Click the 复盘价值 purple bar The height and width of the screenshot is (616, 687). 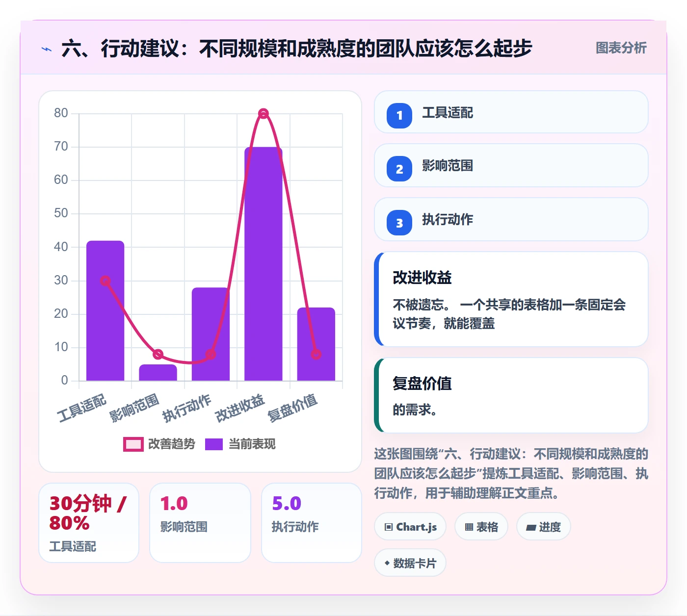click(316, 344)
